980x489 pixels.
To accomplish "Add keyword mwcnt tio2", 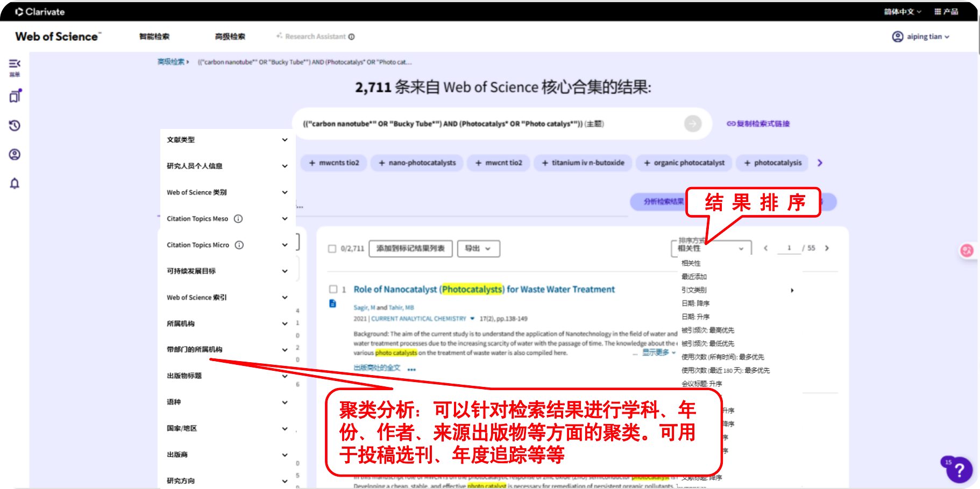I will click(x=499, y=163).
